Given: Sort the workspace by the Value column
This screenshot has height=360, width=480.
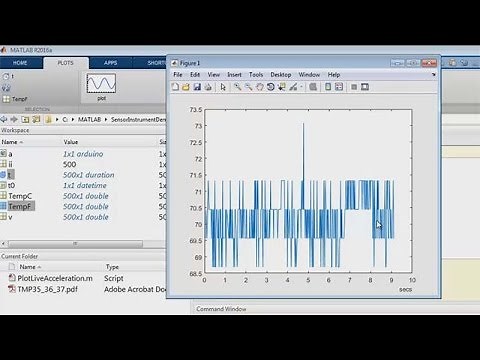Looking at the screenshot, I should (71, 142).
